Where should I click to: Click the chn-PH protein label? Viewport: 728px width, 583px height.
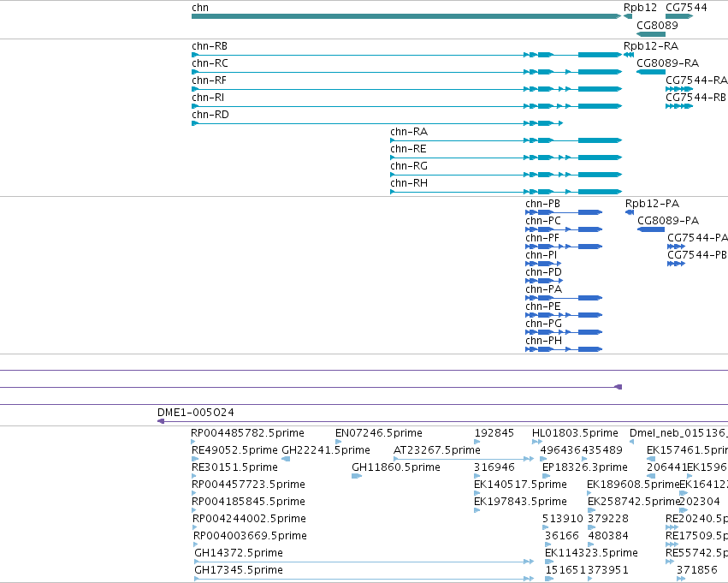544,341
